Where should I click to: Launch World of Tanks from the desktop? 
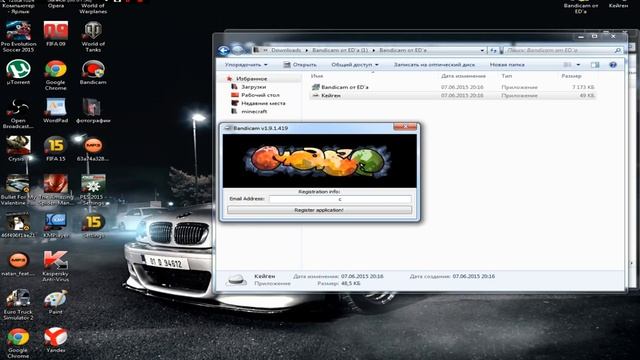(x=93, y=37)
